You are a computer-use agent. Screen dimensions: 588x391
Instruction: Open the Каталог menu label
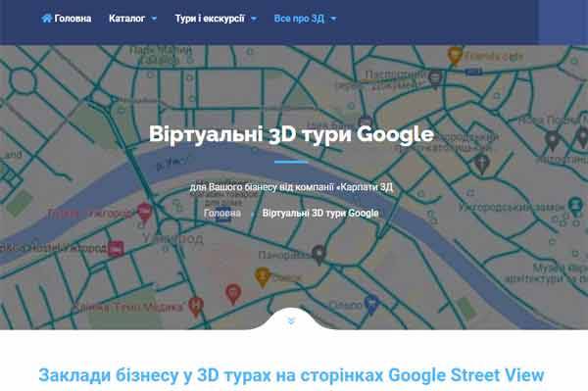click(126, 19)
